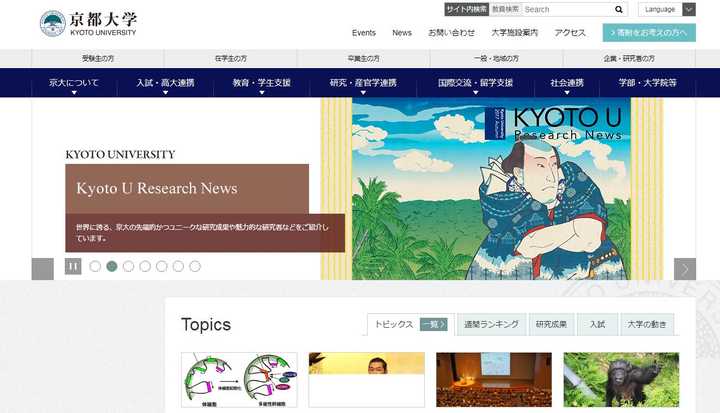The width and height of the screenshot is (720, 413).
Task: Open the アクセス link
Action: pyautogui.click(x=570, y=33)
